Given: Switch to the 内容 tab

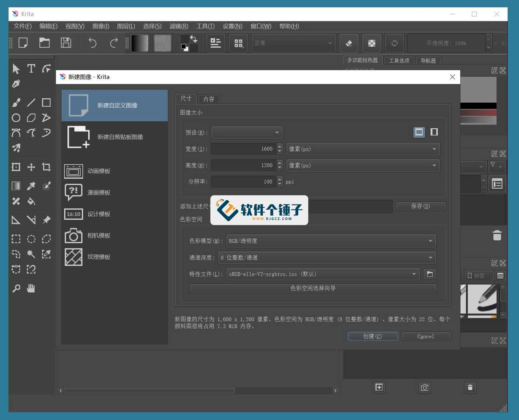Looking at the screenshot, I should (x=209, y=99).
